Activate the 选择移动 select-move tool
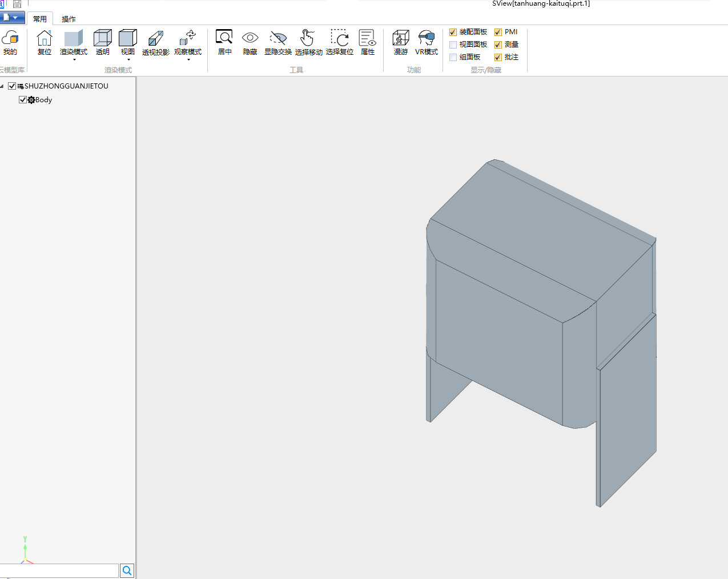The width and height of the screenshot is (728, 579). click(x=308, y=43)
